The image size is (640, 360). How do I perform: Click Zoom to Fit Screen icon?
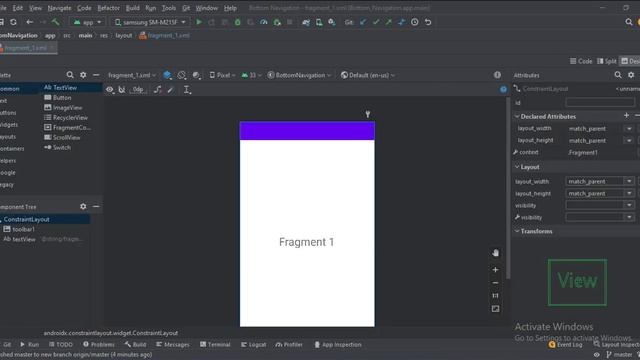tap(495, 309)
